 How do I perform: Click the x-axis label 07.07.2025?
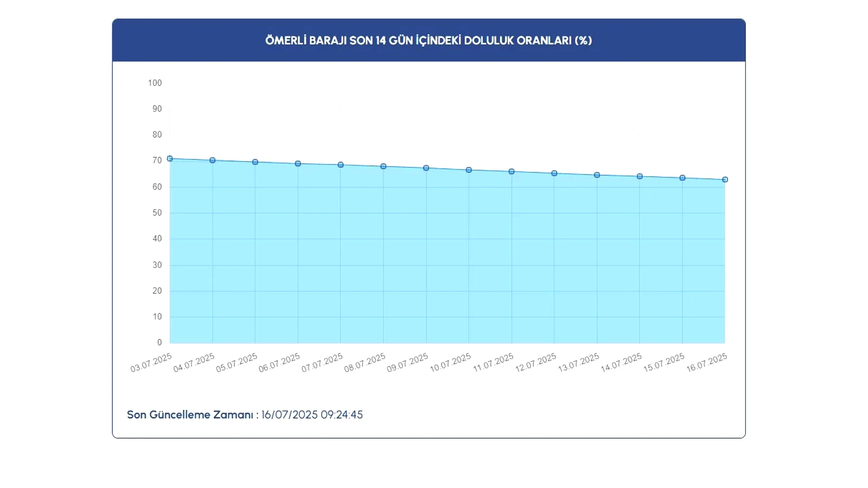click(x=322, y=363)
